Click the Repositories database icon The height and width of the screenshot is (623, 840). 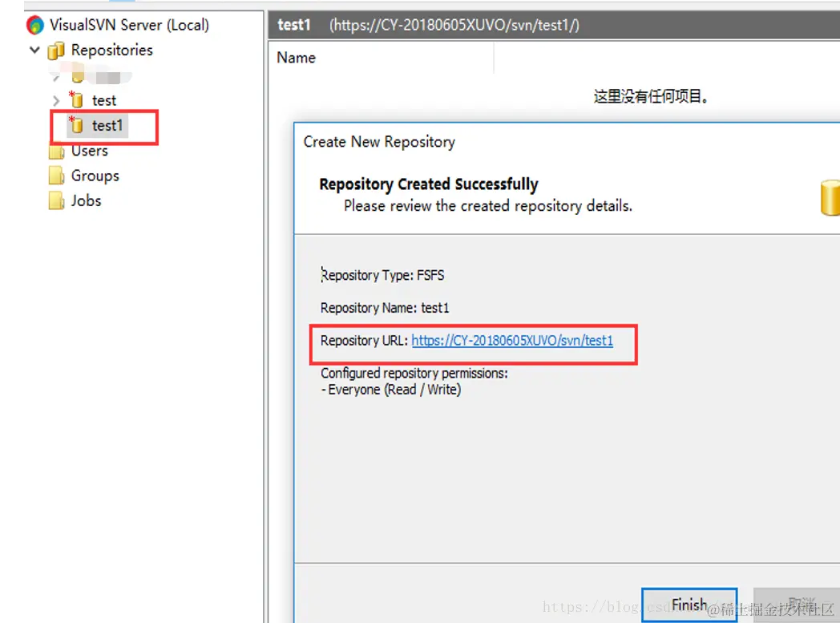tap(56, 51)
